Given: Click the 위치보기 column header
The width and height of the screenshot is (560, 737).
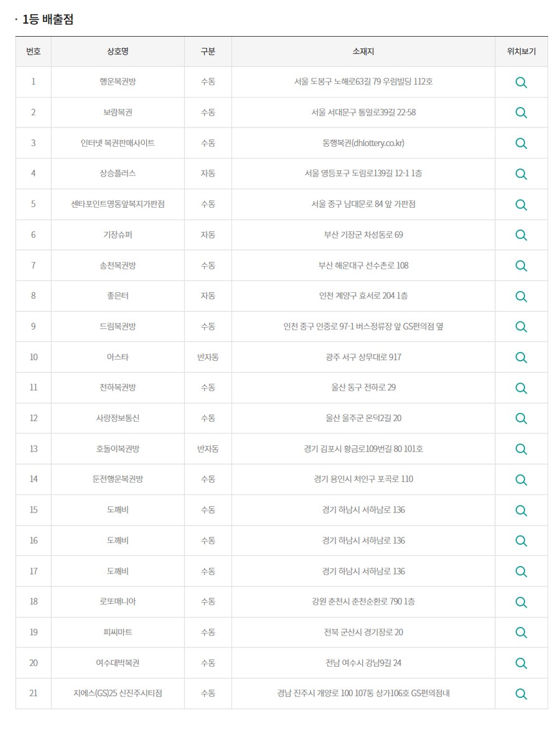Looking at the screenshot, I should tap(520, 52).
